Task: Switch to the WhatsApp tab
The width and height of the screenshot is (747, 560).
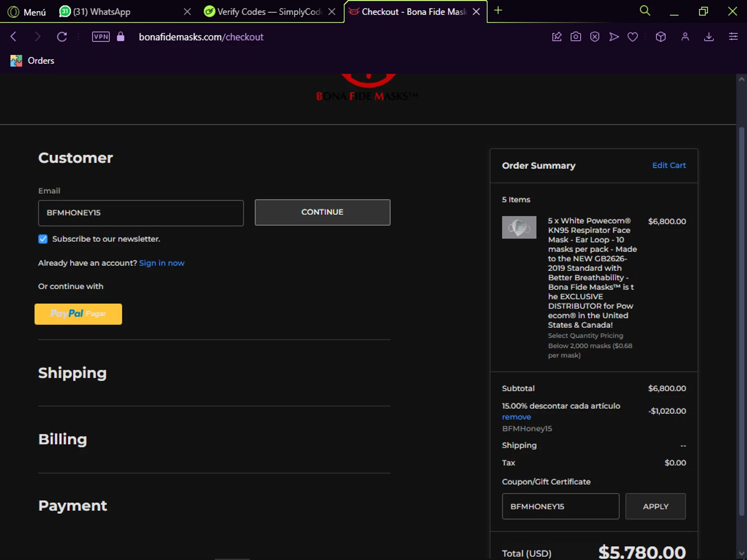Action: pos(102,11)
